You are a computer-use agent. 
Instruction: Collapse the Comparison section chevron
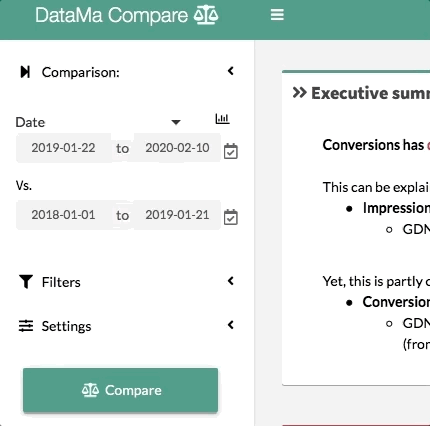231,71
